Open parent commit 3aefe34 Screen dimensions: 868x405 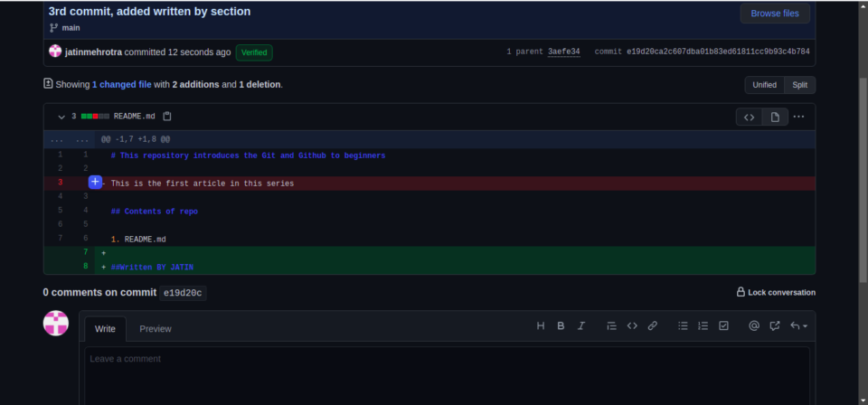564,52
